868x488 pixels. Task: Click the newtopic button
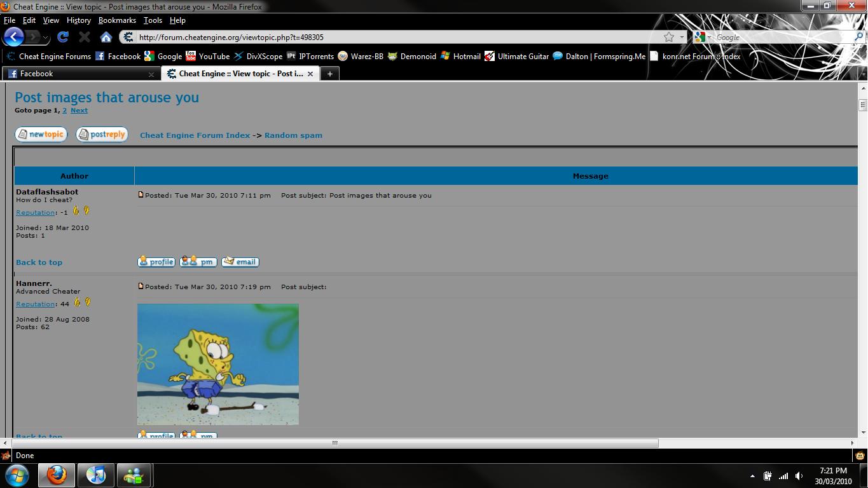coord(41,135)
